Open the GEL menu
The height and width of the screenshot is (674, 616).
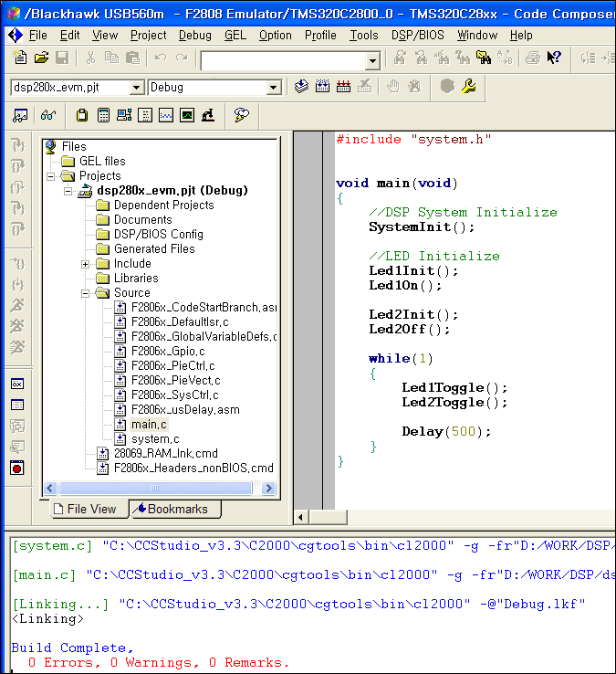pyautogui.click(x=235, y=36)
